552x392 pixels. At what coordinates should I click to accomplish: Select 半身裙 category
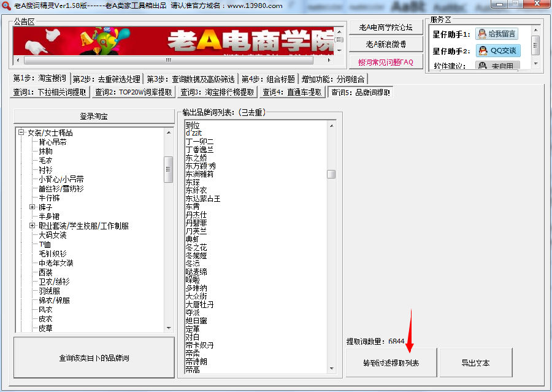tap(49, 217)
